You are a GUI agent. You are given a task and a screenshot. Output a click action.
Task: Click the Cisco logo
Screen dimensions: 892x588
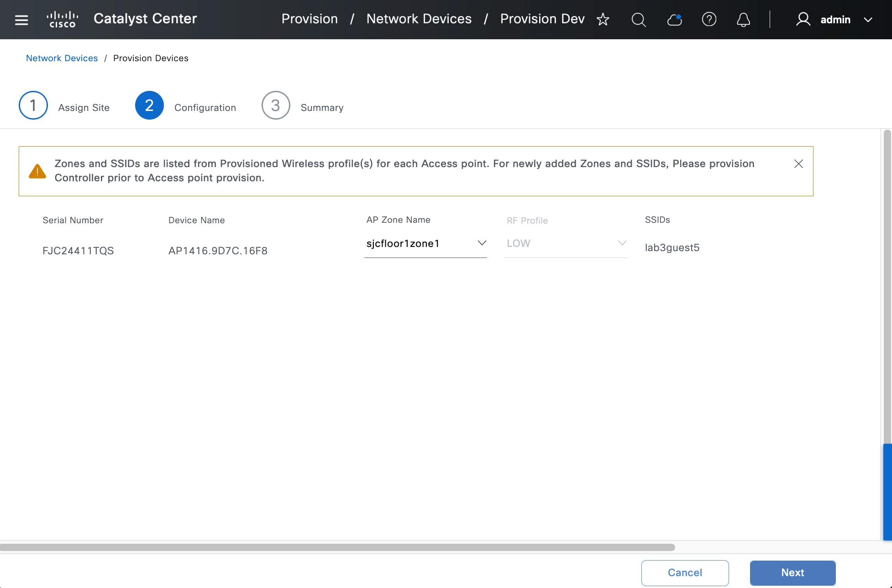[63, 20]
